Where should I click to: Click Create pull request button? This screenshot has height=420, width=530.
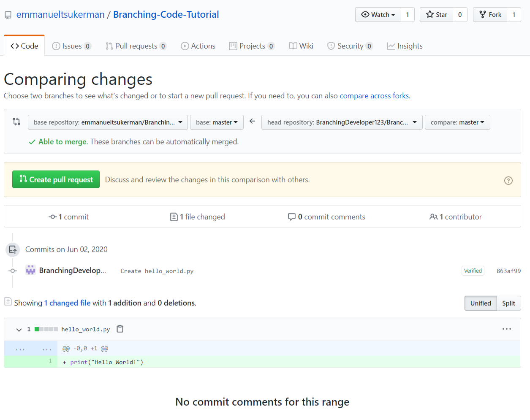point(56,179)
